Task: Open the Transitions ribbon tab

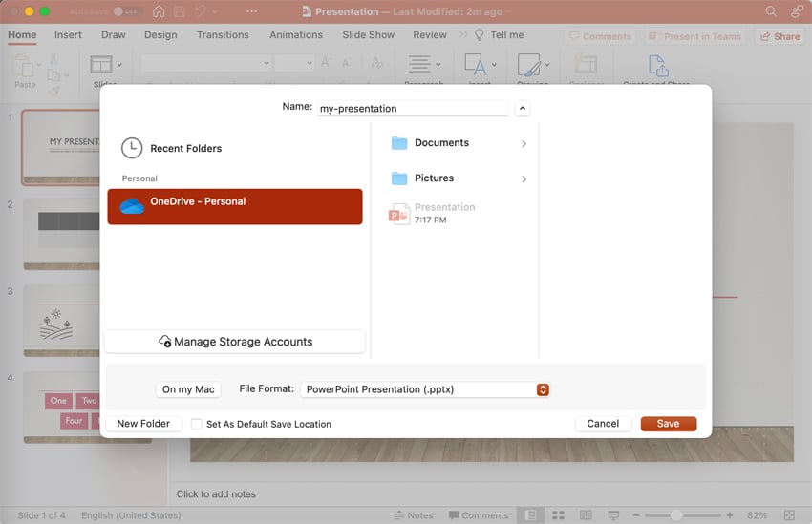Action: [223, 35]
